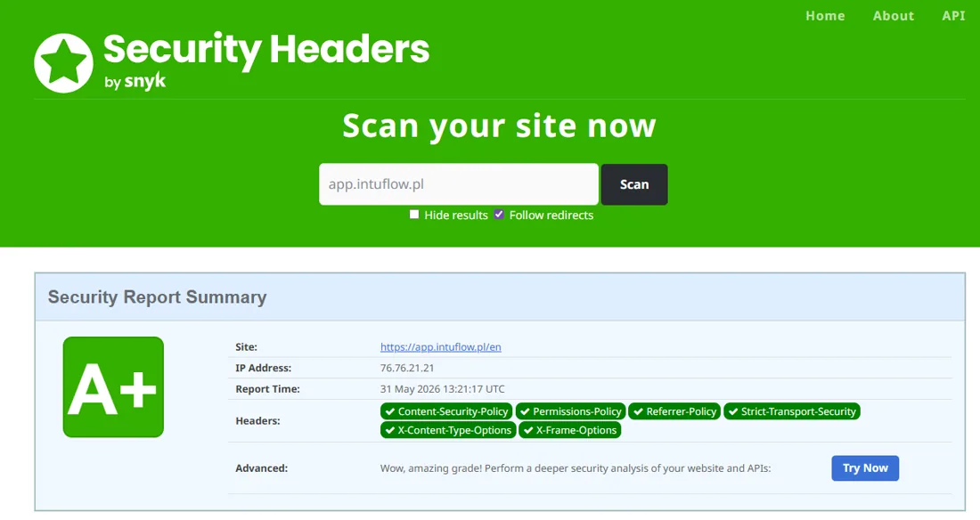
Task: Click the Try Now button
Action: coord(865,468)
